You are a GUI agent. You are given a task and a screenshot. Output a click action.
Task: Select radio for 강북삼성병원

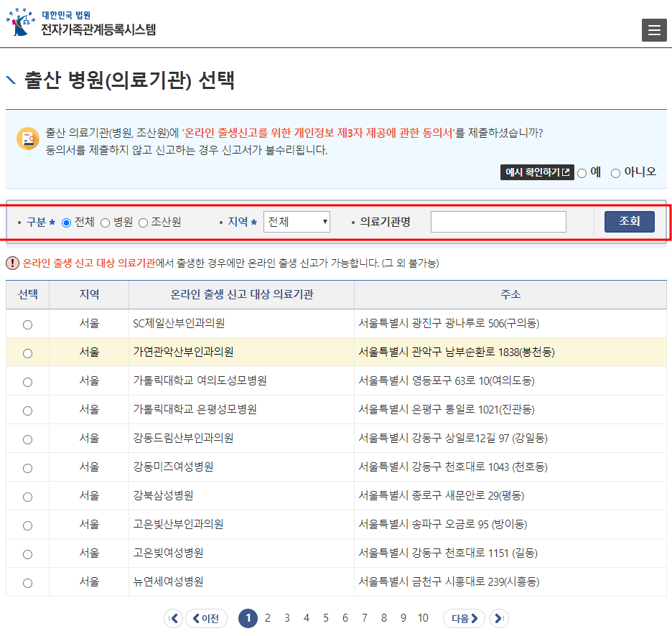coord(27,497)
